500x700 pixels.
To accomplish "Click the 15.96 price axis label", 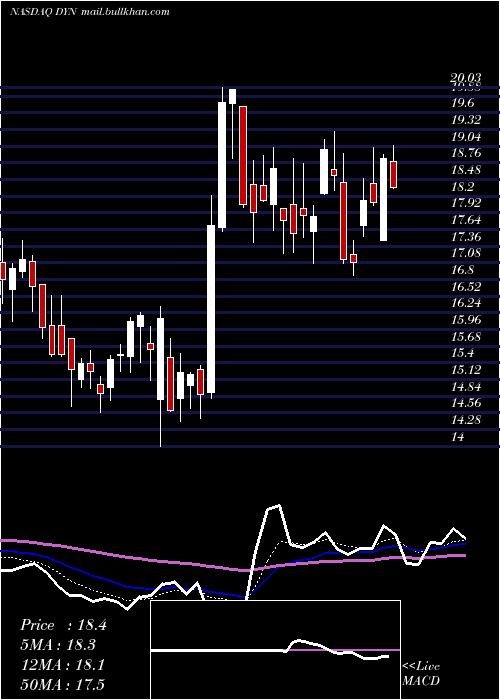I will coord(466,320).
